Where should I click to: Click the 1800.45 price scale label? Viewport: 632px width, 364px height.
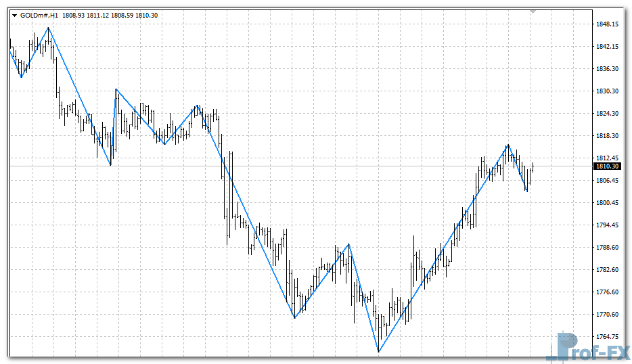(x=607, y=203)
